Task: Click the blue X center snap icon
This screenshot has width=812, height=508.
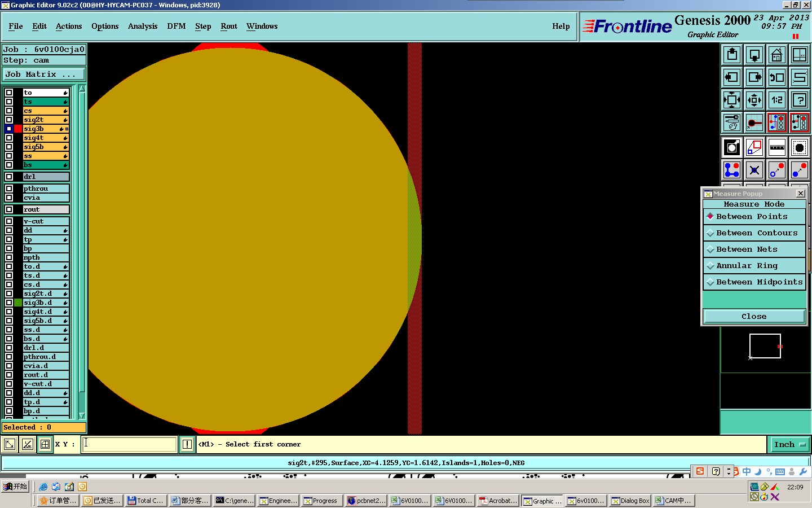Action: pyautogui.click(x=754, y=170)
